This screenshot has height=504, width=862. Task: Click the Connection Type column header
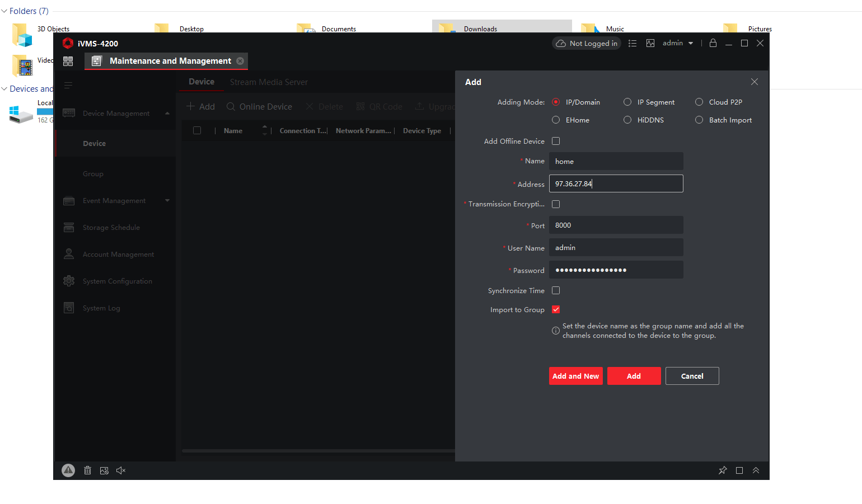click(303, 131)
